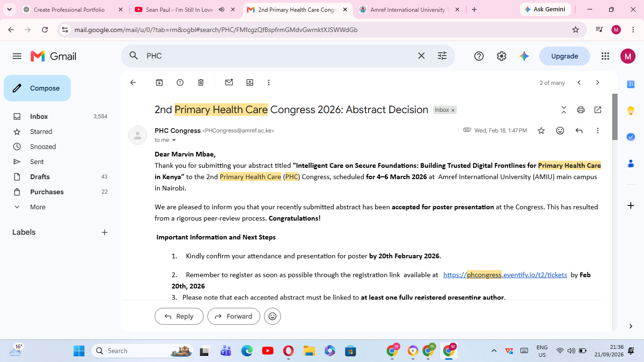The image size is (644, 362).
Task: Mark email as unread
Action: point(229,82)
